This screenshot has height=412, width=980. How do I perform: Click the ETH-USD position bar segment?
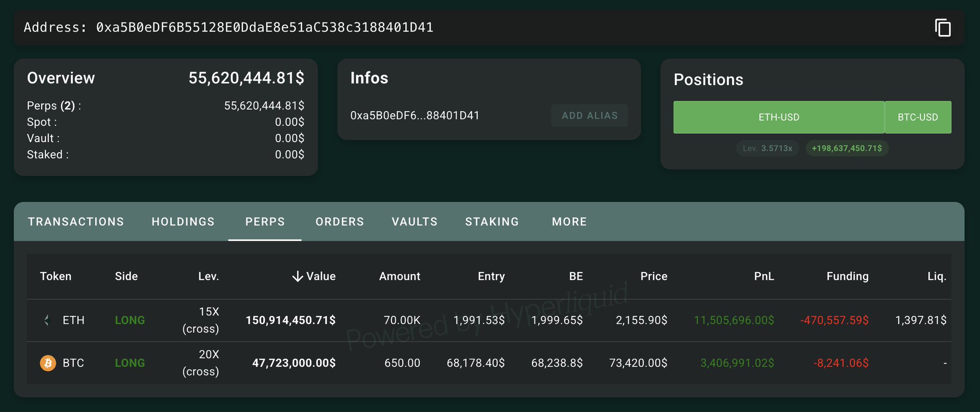[779, 117]
